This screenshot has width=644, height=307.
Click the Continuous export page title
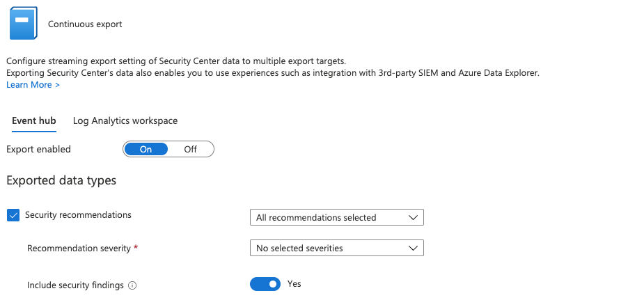85,24
